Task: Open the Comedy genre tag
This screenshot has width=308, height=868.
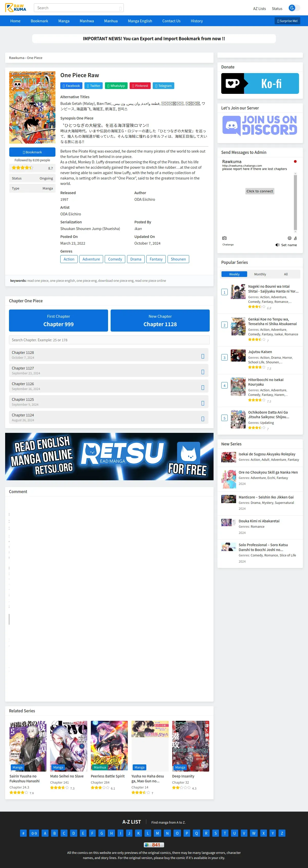Action: [x=115, y=259]
